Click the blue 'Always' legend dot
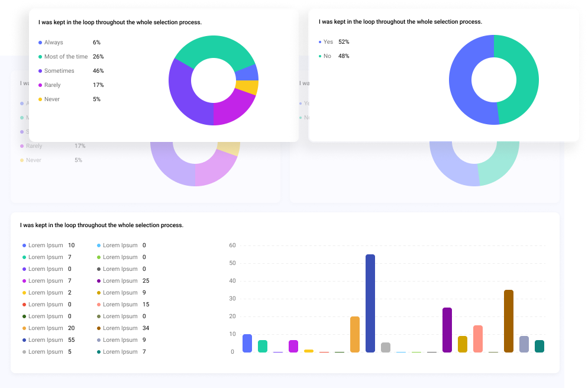 coord(39,42)
